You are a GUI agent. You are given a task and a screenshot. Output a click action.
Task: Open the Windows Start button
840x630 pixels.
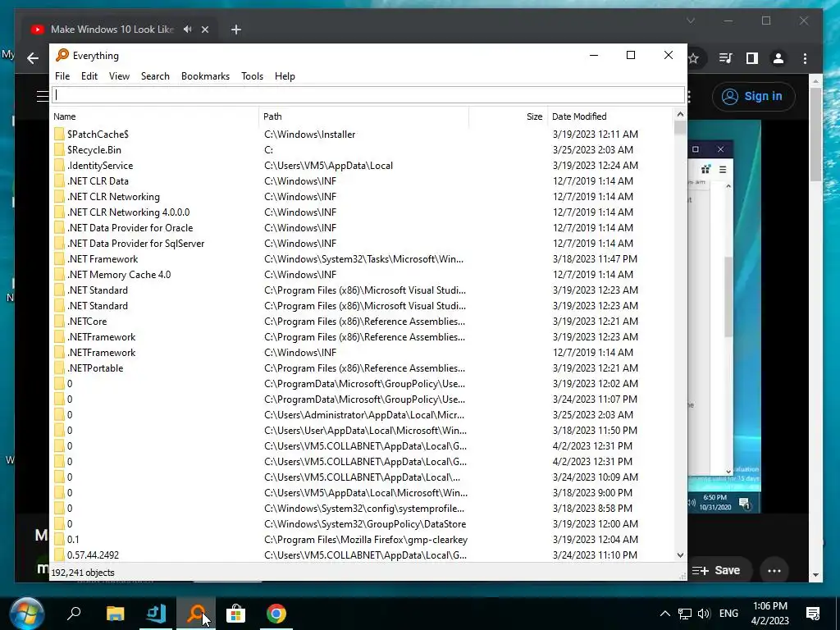[x=27, y=614]
